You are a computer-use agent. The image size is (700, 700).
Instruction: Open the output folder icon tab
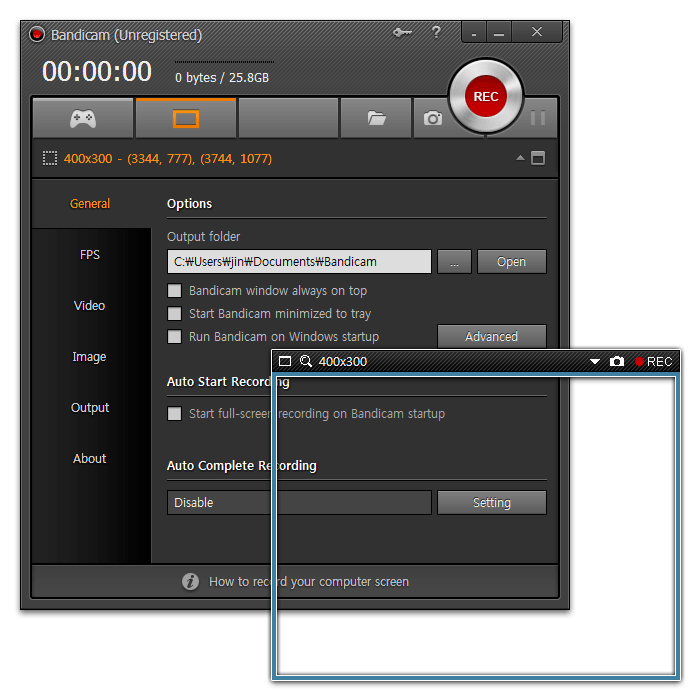[376, 118]
